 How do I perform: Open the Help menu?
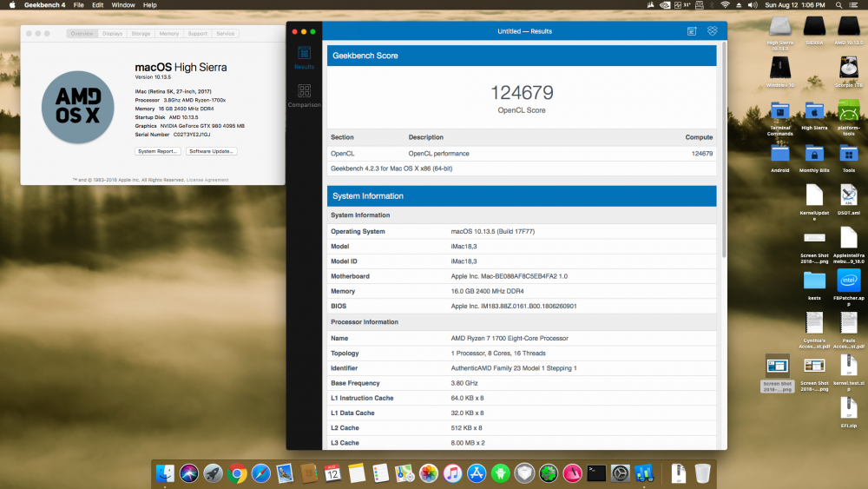point(150,5)
